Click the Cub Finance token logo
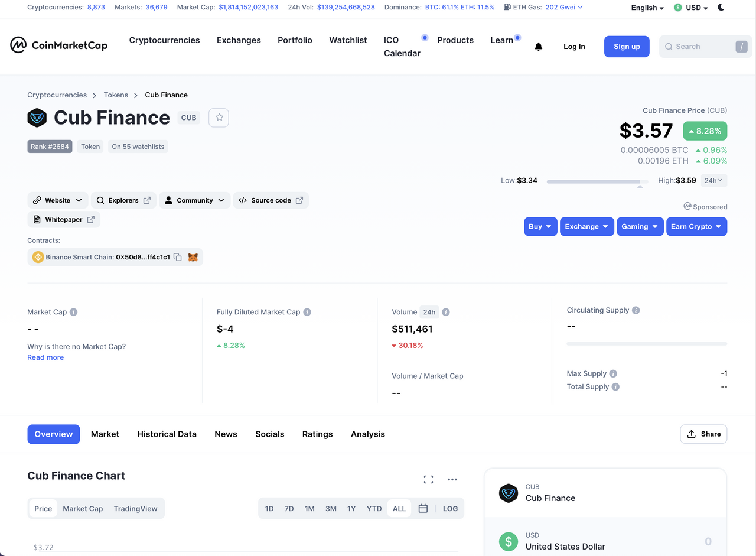756x556 pixels. click(37, 118)
